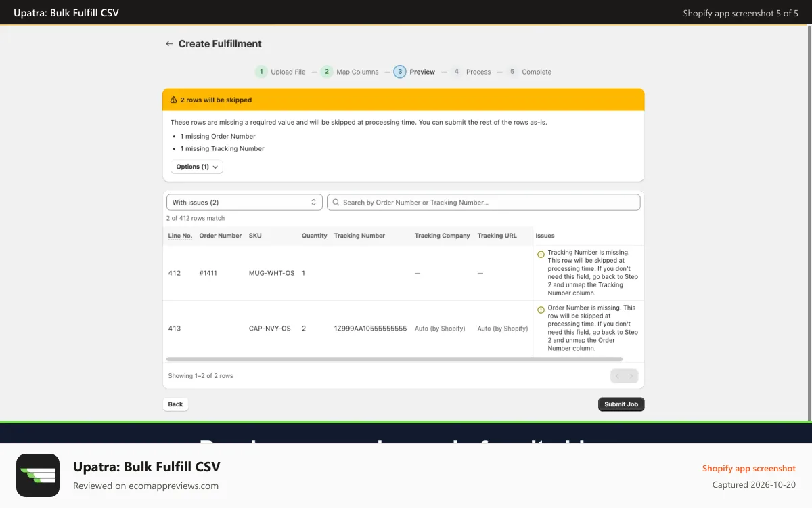Go to step 1 Upload File
The height and width of the screenshot is (508, 812).
coord(280,72)
